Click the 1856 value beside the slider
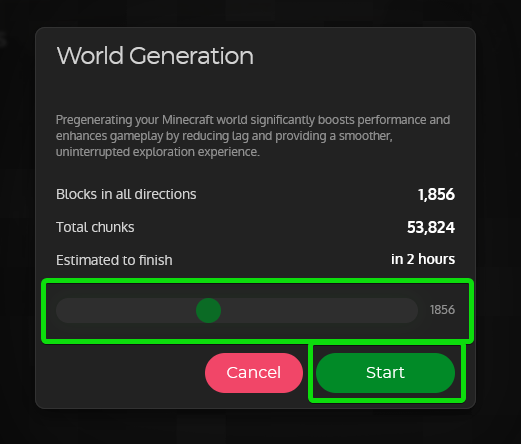Image resolution: width=521 pixels, height=444 pixels. pos(442,310)
